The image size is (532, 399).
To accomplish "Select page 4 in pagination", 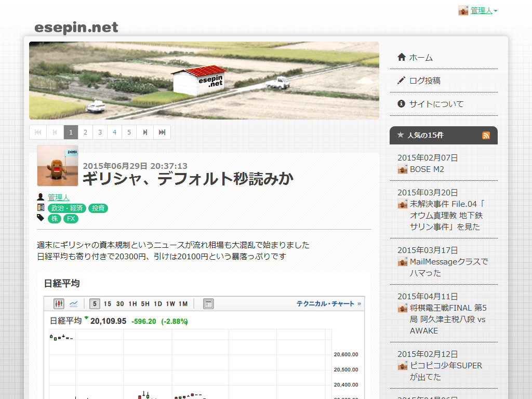I will pos(115,132).
